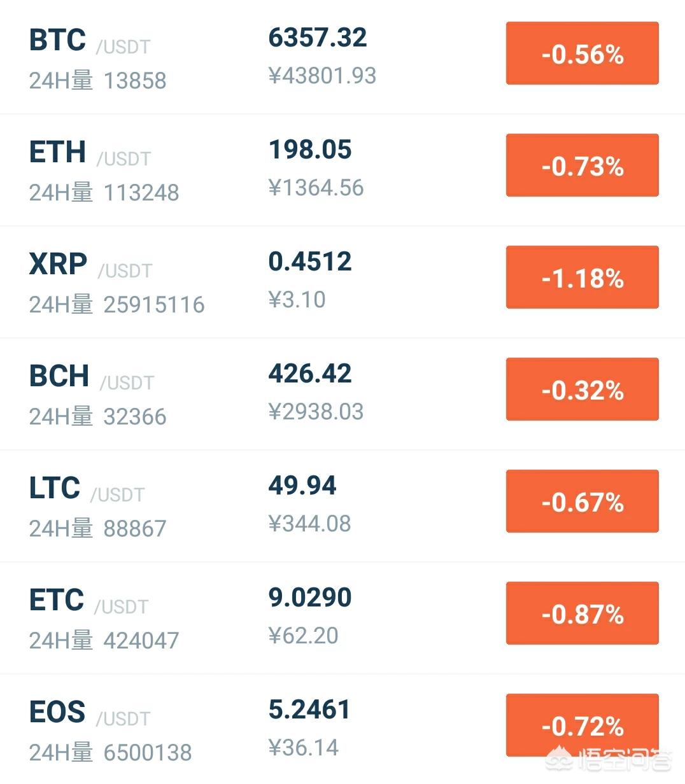Select the XRP price 0.4512
The width and height of the screenshot is (685, 784).
[310, 262]
